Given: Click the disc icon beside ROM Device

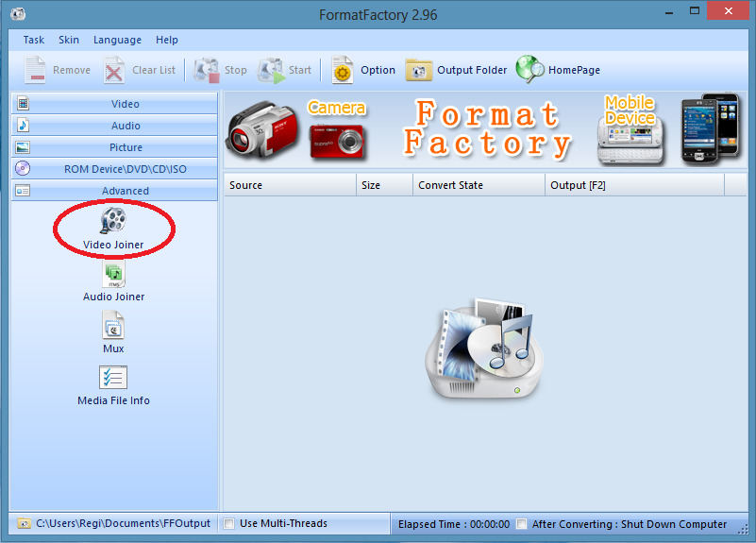Looking at the screenshot, I should 23,168.
